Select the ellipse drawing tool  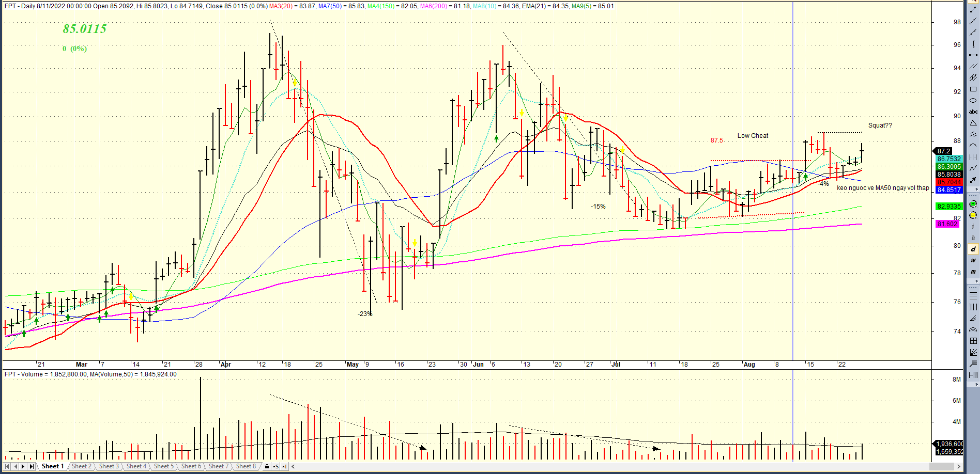[973, 100]
